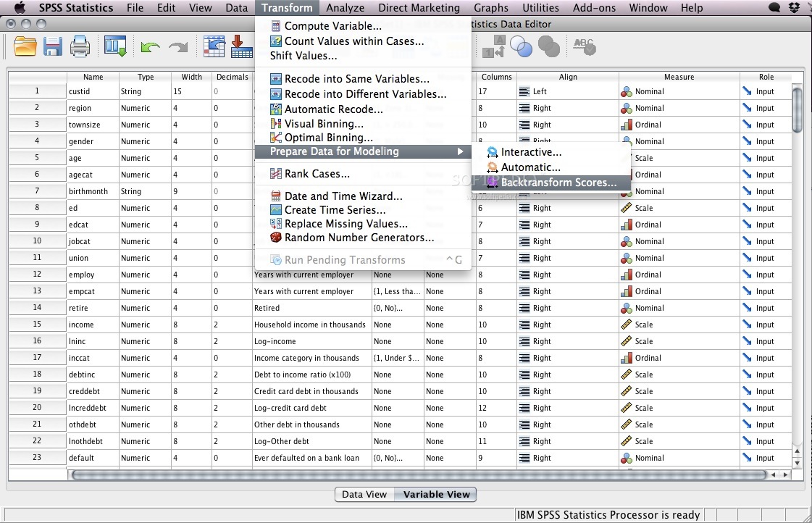The height and width of the screenshot is (523, 812).
Task: Open the Apple menu
Action: point(20,7)
